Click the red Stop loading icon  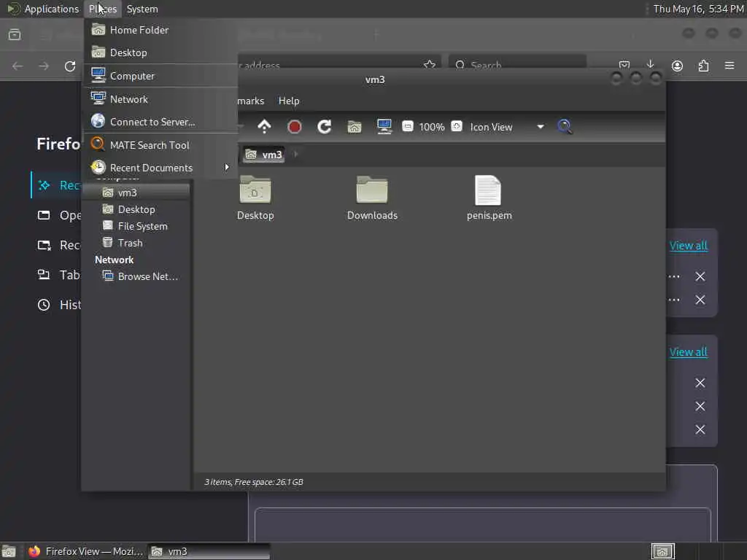coord(295,127)
